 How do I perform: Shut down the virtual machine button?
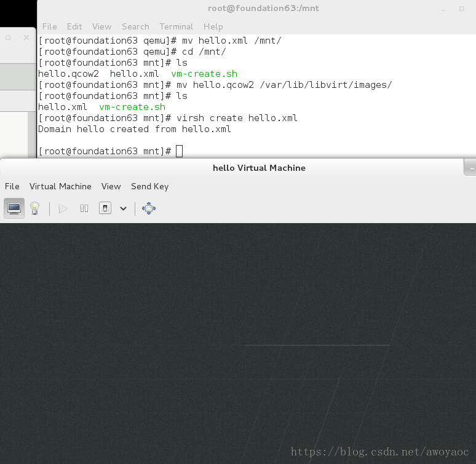(x=105, y=208)
